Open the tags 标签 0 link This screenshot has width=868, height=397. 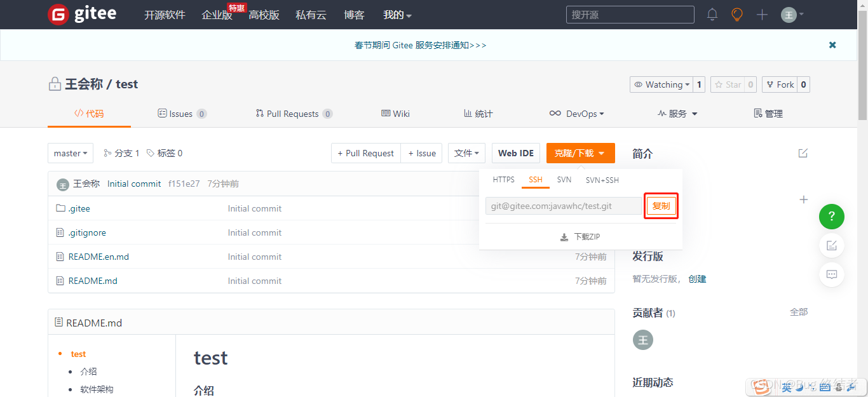click(165, 153)
